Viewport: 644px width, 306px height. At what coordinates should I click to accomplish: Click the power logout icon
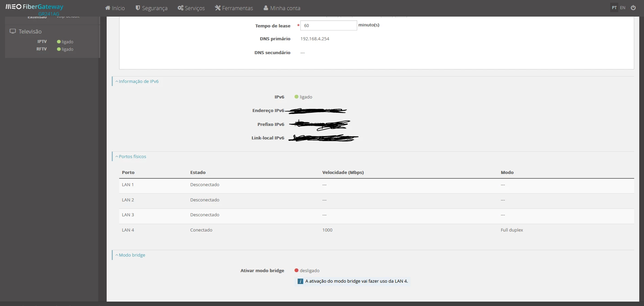point(633,7)
